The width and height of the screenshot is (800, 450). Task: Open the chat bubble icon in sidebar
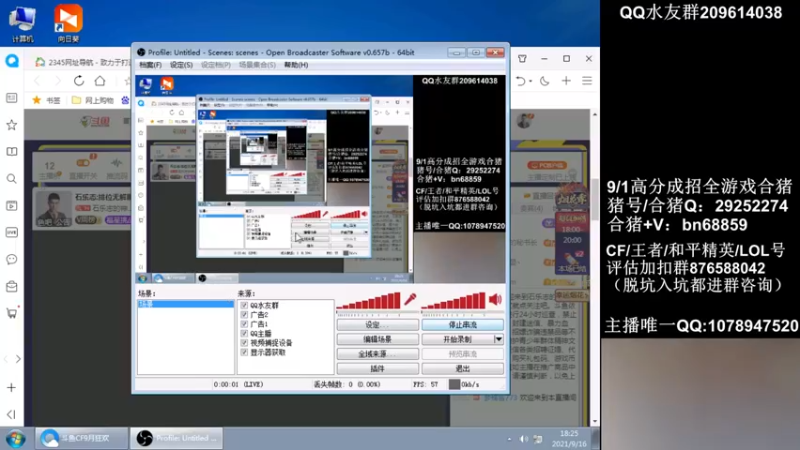coord(11,259)
